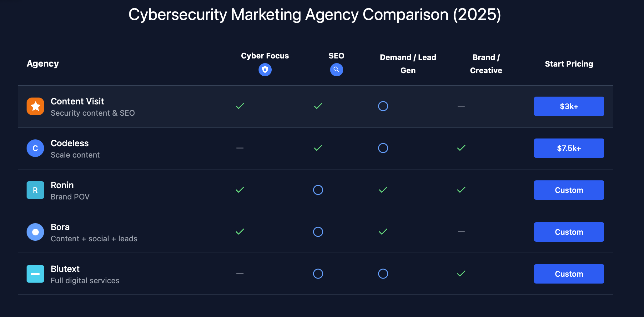644x317 pixels.
Task: Click the $7.5k+ button for Codeless
Action: [569, 148]
